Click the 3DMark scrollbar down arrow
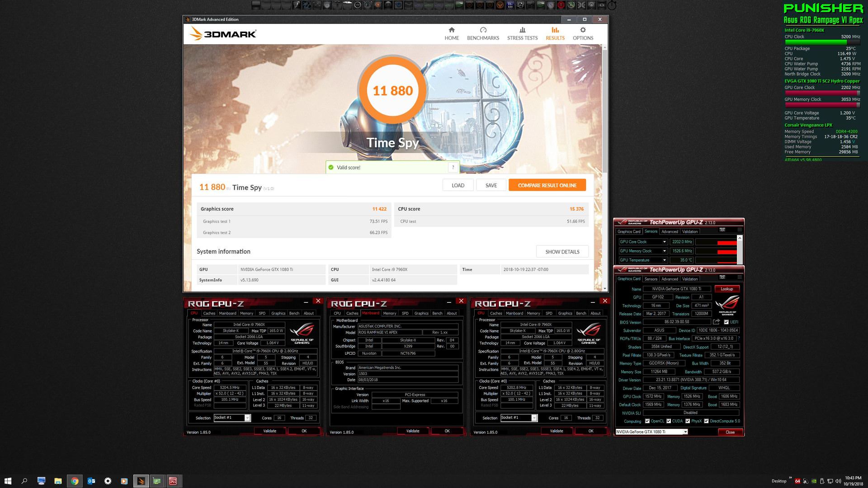The width and height of the screenshot is (868, 488). [604, 288]
